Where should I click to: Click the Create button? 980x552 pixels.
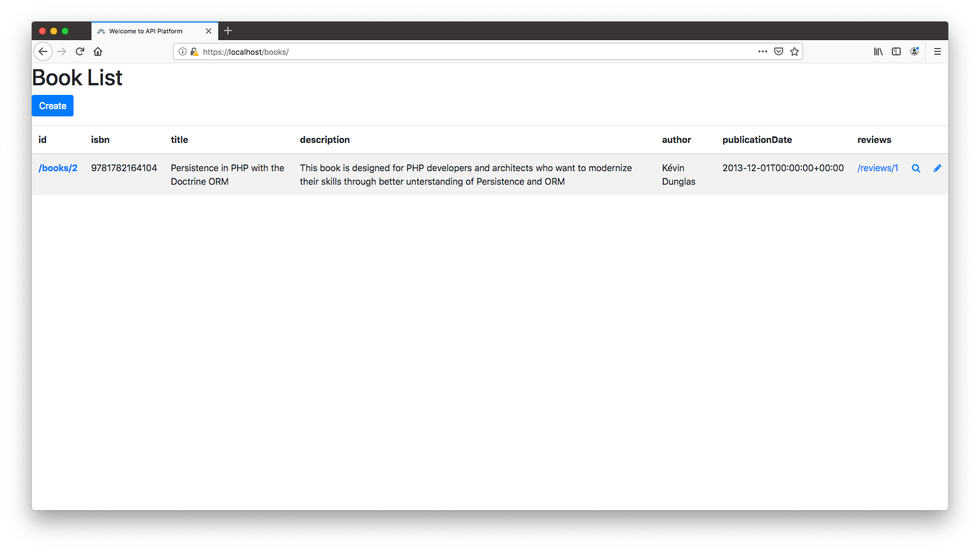[53, 106]
